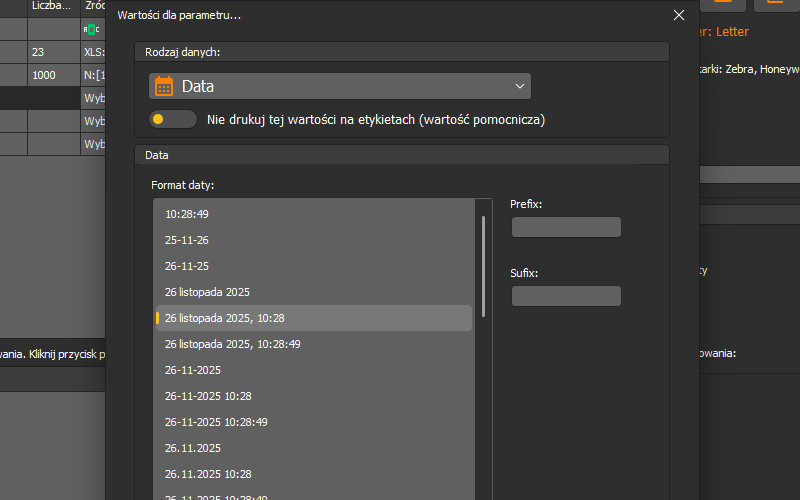Click the ABC icon in background table
Screen dimensions: 800x500
[91, 30]
